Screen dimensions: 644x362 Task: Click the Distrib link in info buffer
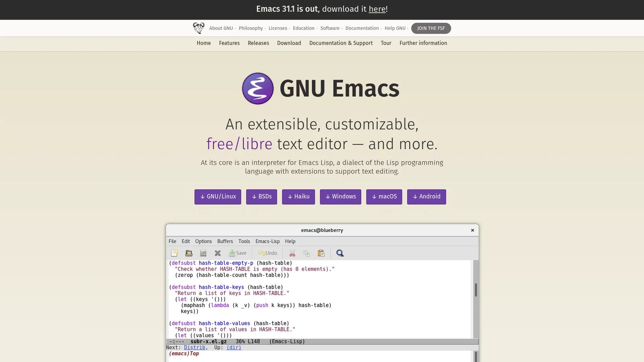pos(194,348)
